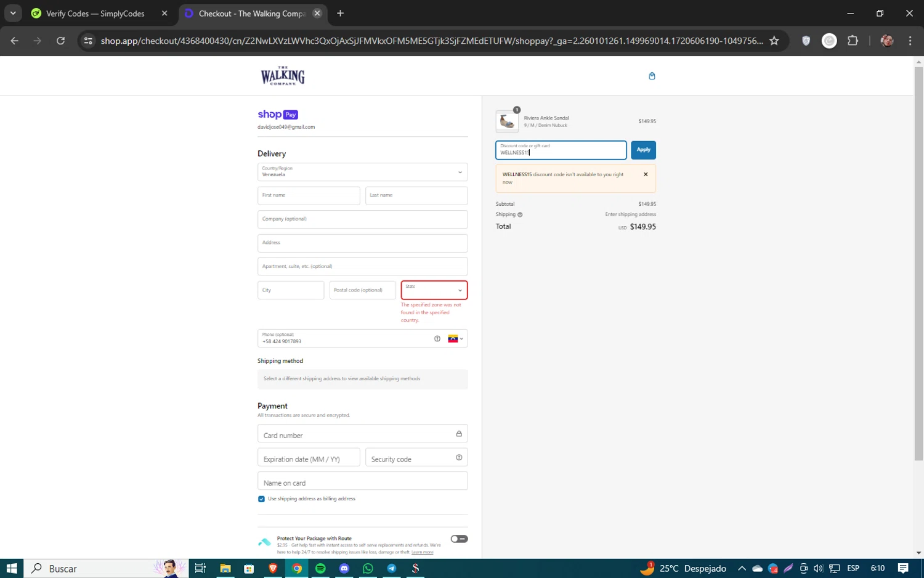Click the lock icon in the Card number field
The image size is (924, 578).
(459, 434)
